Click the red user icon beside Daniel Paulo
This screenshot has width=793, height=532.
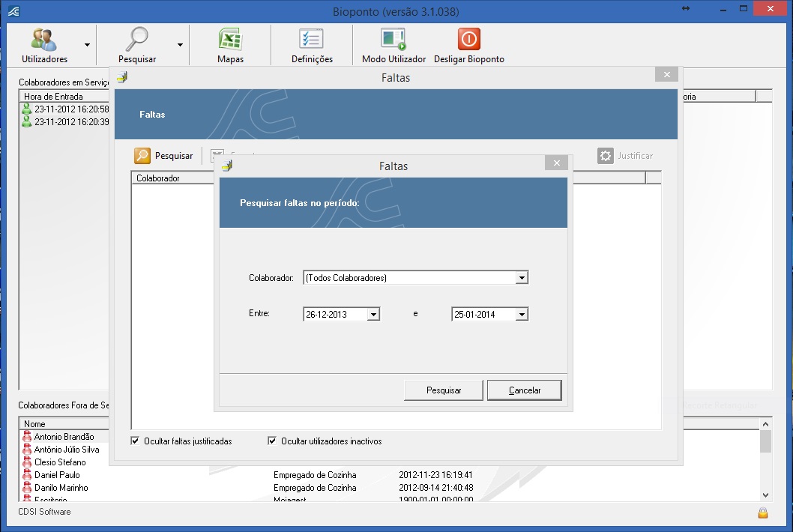27,474
